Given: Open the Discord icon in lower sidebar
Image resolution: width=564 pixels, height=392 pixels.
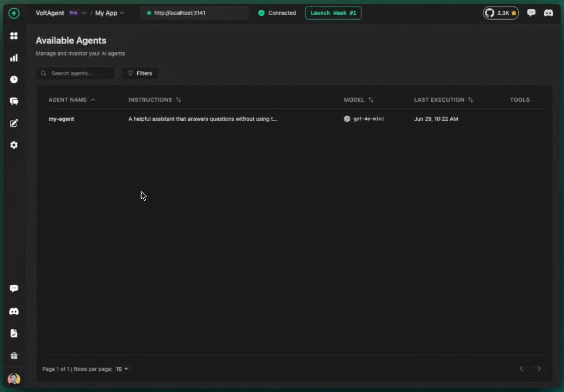Looking at the screenshot, I should [14, 311].
